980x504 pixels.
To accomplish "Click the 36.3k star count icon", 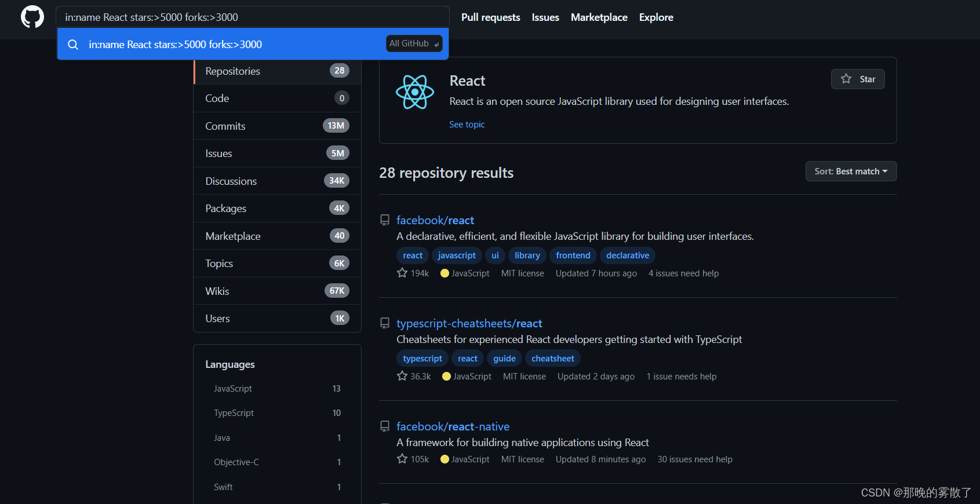I will click(x=402, y=376).
